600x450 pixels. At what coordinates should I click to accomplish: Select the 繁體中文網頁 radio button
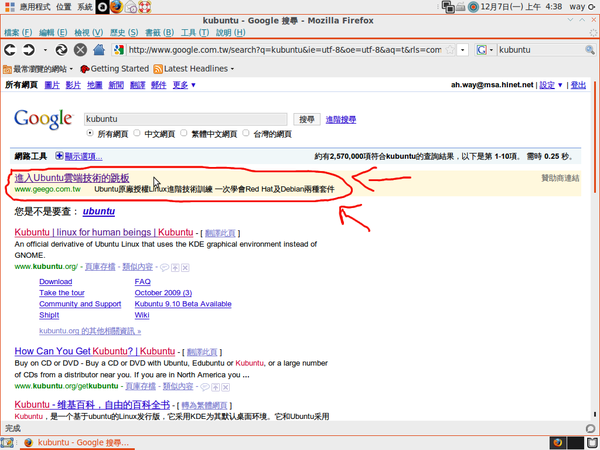pos(184,133)
